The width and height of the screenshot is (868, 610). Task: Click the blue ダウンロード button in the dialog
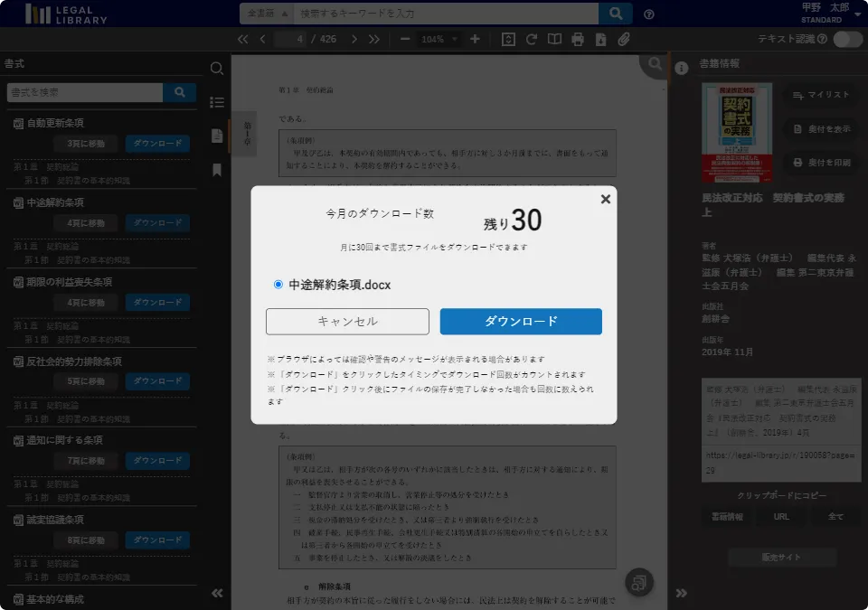(x=521, y=322)
